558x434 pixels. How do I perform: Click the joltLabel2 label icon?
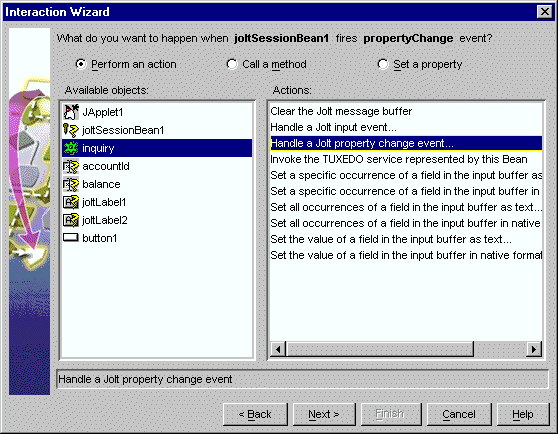coord(71,220)
